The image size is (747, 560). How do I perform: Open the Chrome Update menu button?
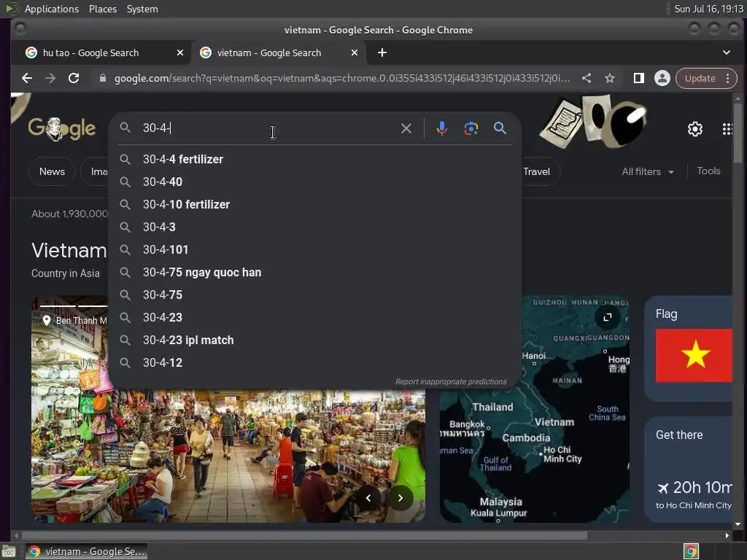point(706,78)
